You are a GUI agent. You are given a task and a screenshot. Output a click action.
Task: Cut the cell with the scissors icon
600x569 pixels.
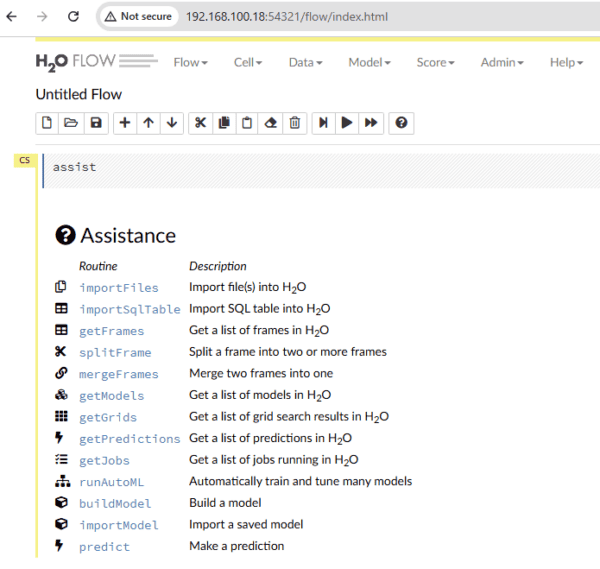(x=200, y=123)
